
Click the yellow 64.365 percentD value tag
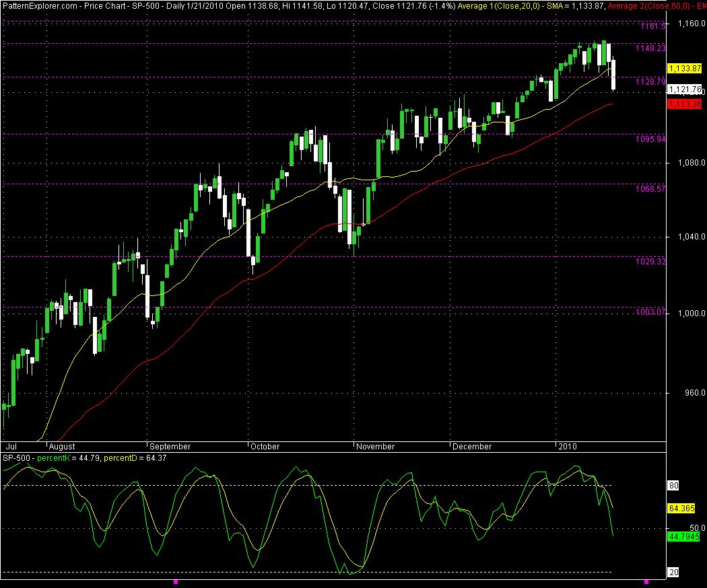click(x=681, y=509)
